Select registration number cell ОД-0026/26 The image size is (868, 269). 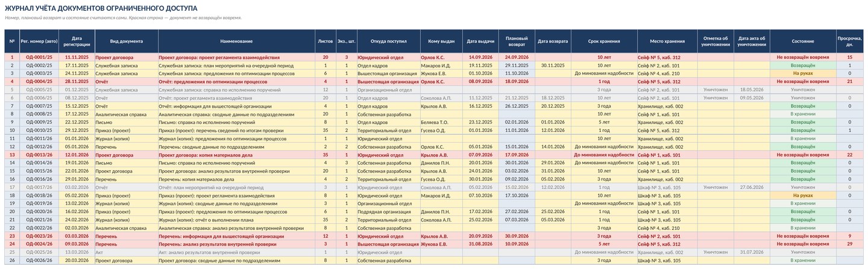point(39,261)
